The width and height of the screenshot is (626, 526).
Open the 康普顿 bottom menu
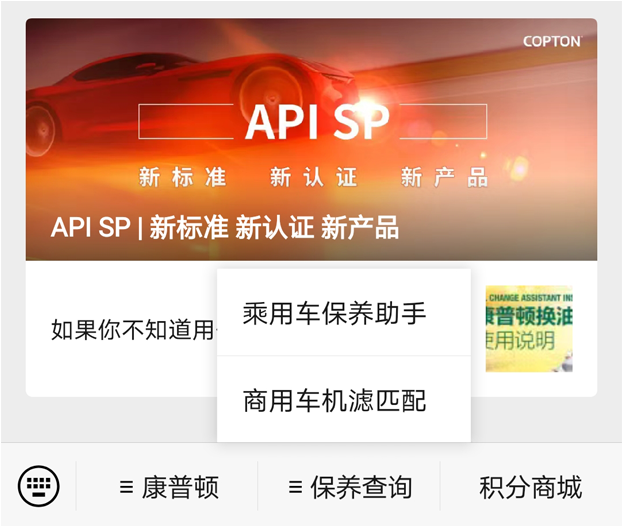tap(168, 486)
